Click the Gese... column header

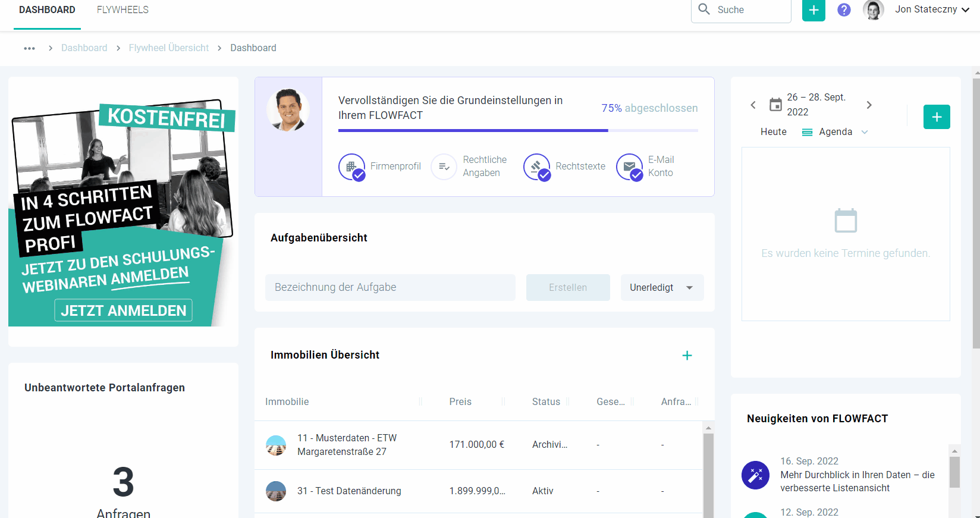pyautogui.click(x=611, y=402)
